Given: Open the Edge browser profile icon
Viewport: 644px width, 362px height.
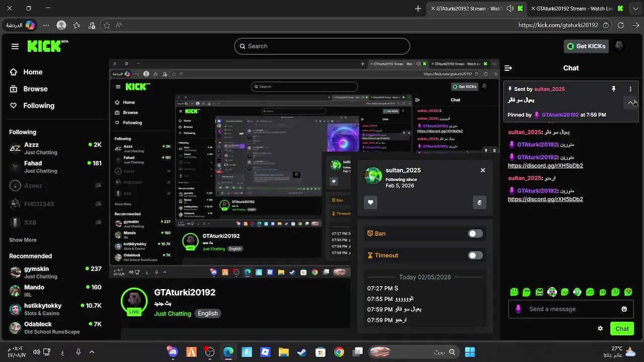Looking at the screenshot, I should click(x=61, y=25).
